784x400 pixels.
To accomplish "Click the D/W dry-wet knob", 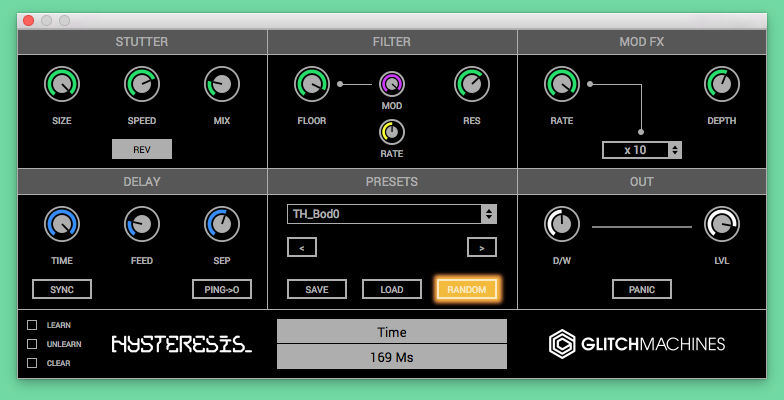I will (x=562, y=224).
